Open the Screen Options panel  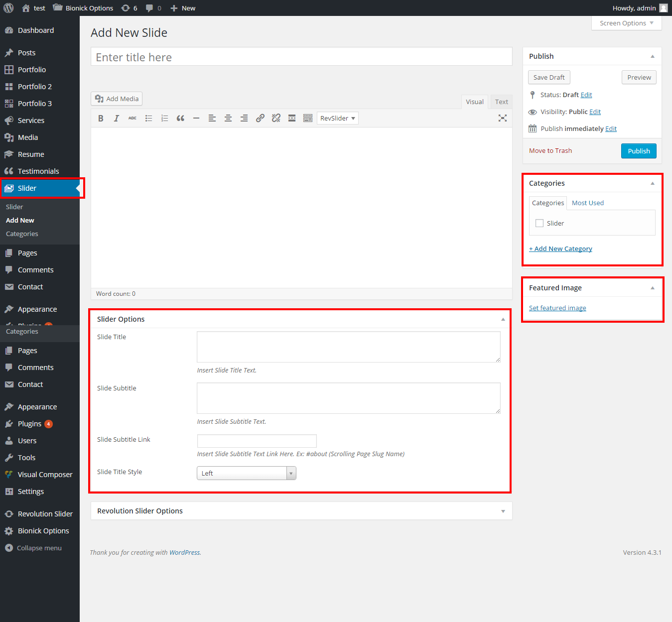coord(626,23)
